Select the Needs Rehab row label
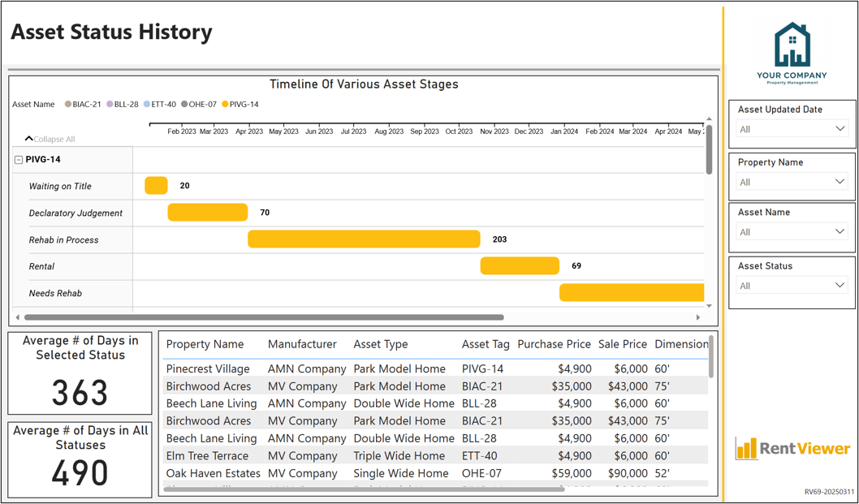 pos(55,294)
